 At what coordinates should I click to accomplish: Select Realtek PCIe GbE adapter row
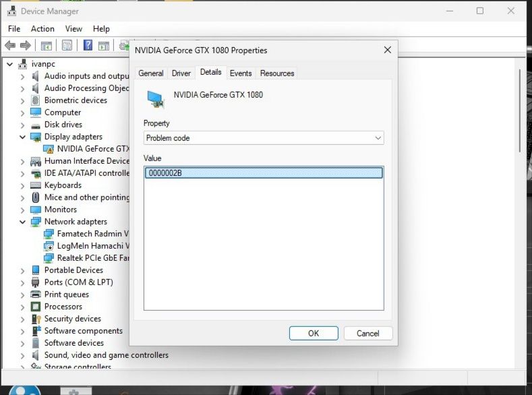point(86,258)
